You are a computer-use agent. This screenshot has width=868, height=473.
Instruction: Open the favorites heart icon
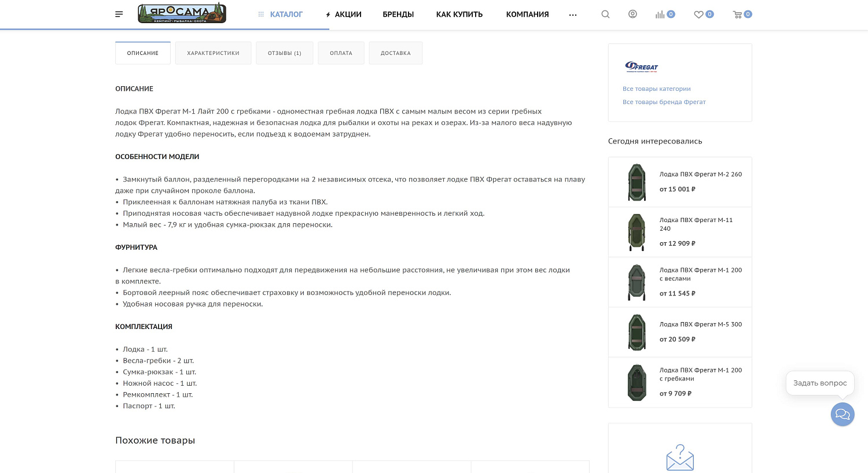tap(699, 14)
